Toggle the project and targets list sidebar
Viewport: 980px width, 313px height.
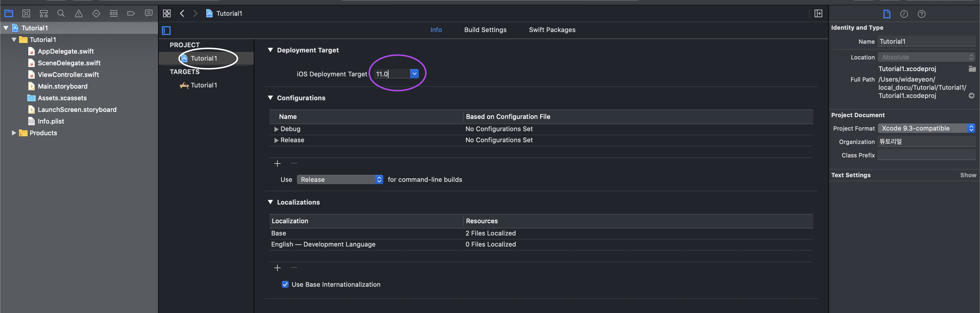point(166,30)
